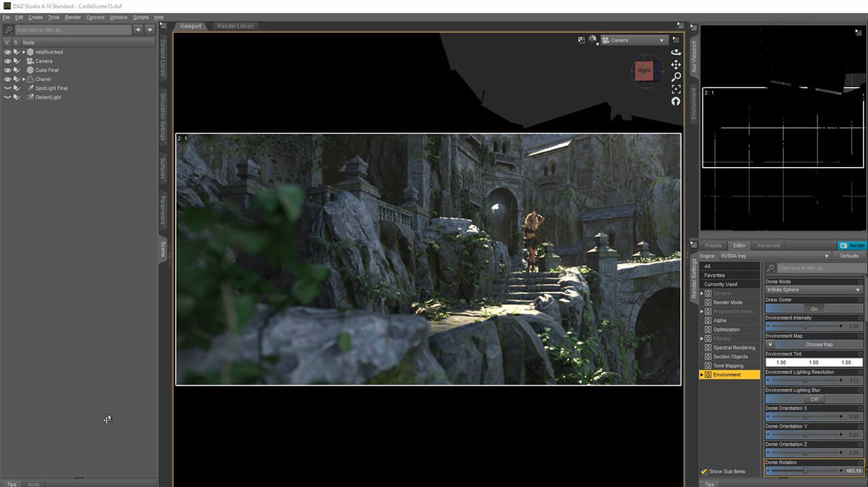Open the Render menu in menu bar
This screenshot has width=868, height=487.
tap(73, 17)
